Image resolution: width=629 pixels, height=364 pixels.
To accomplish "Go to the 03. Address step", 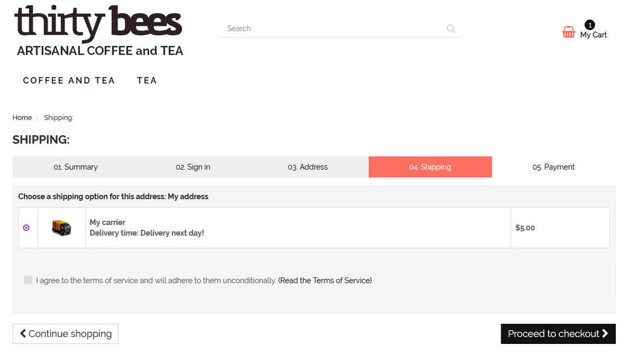I will pyautogui.click(x=308, y=167).
